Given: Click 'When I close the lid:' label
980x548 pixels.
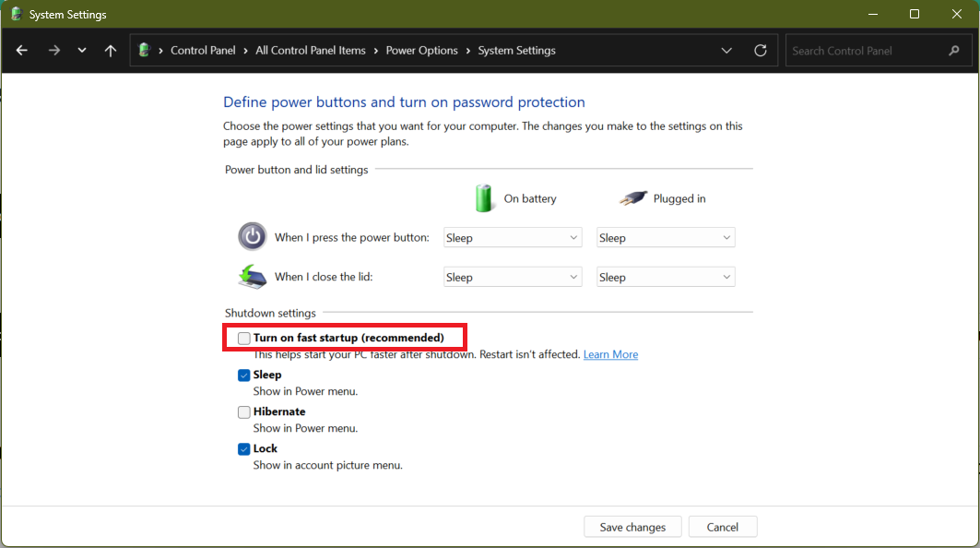Looking at the screenshot, I should (x=324, y=277).
